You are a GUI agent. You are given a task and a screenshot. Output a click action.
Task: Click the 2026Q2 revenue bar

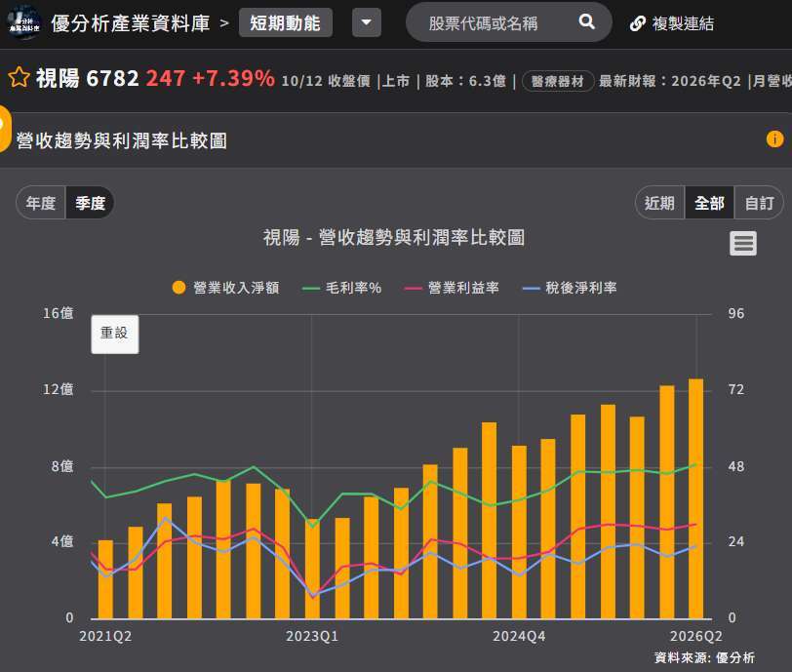(696, 498)
